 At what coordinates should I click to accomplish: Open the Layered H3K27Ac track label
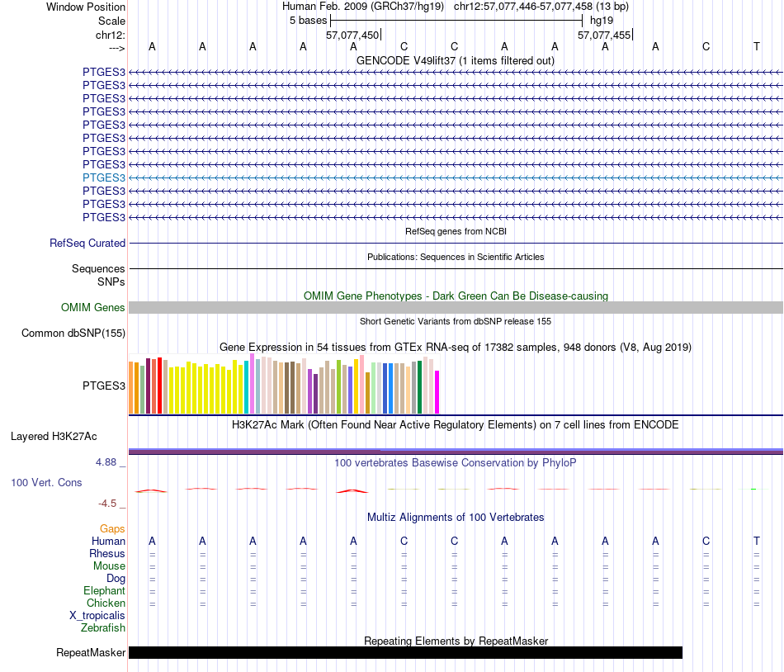pos(54,437)
